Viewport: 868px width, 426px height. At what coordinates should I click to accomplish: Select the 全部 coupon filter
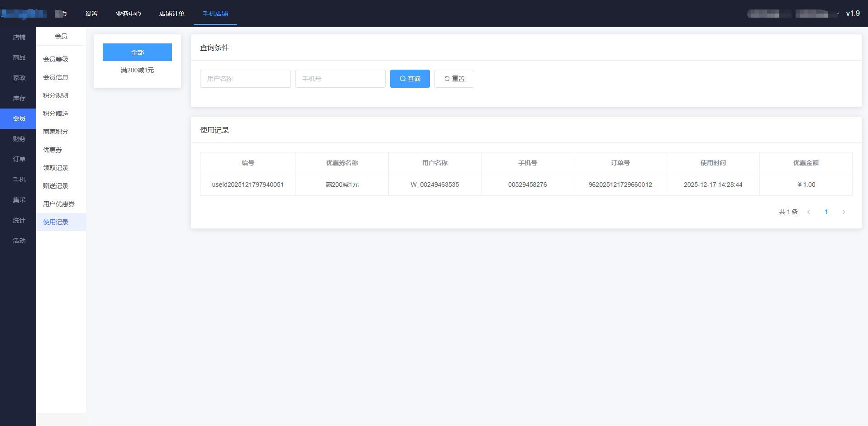[x=137, y=52]
